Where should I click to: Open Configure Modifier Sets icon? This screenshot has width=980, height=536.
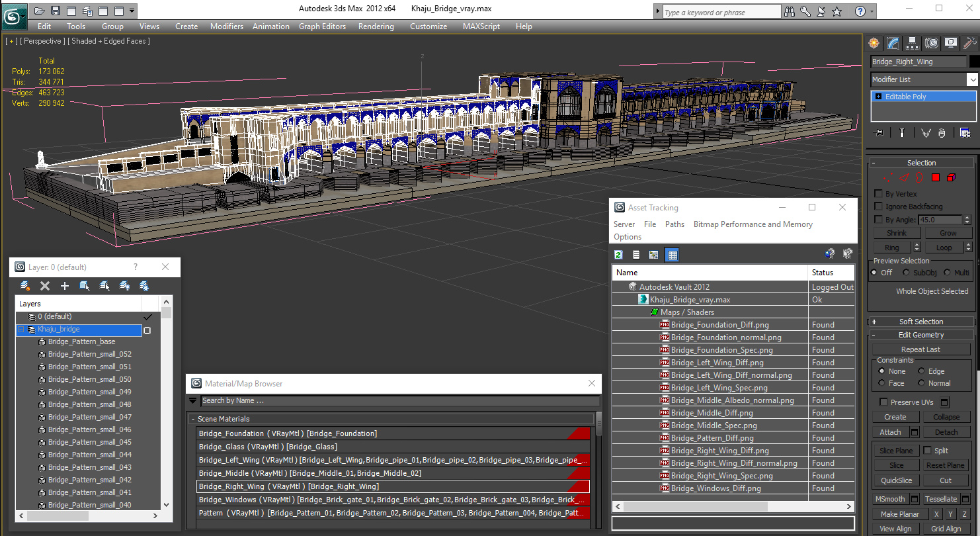click(965, 133)
